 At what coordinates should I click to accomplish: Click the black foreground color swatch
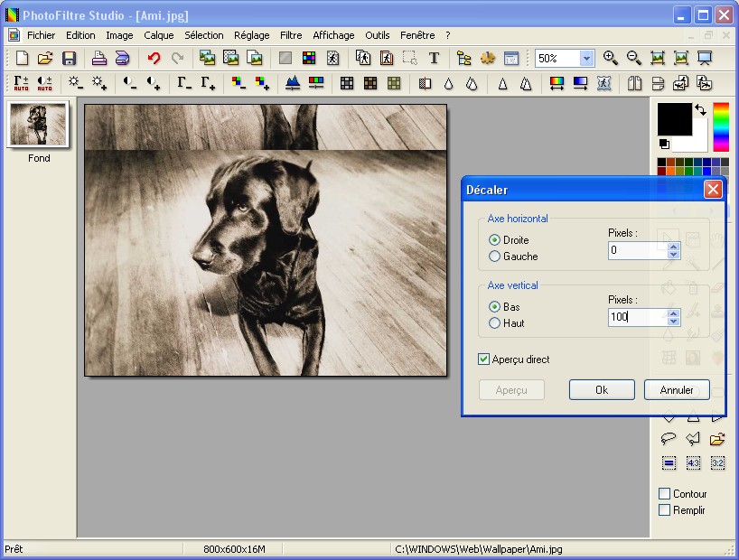coord(673,119)
